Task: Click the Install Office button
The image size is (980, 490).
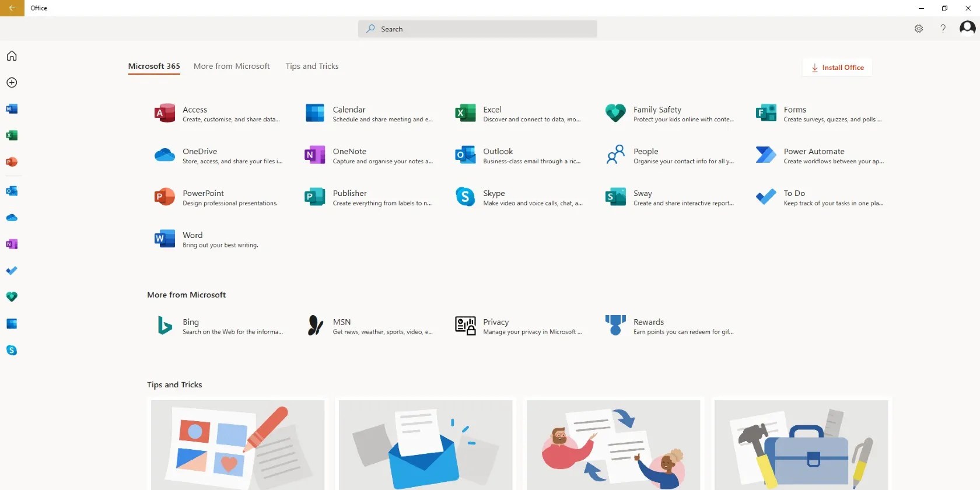Action: (837, 68)
